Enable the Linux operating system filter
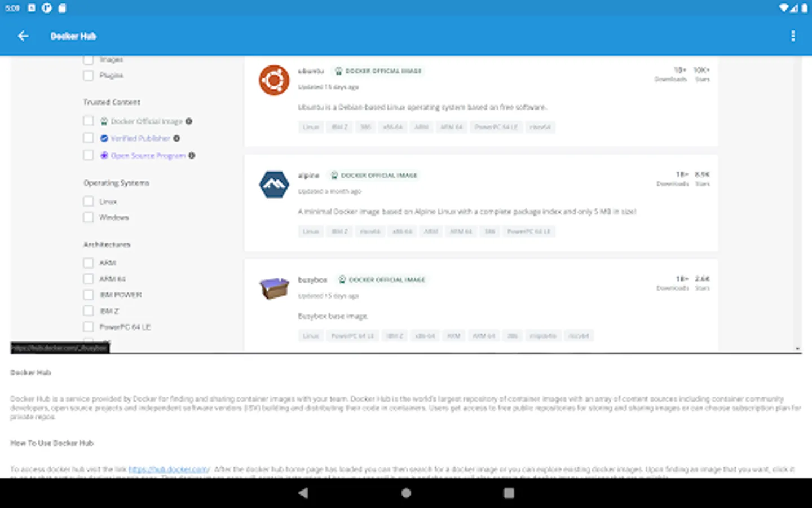 [x=88, y=200]
